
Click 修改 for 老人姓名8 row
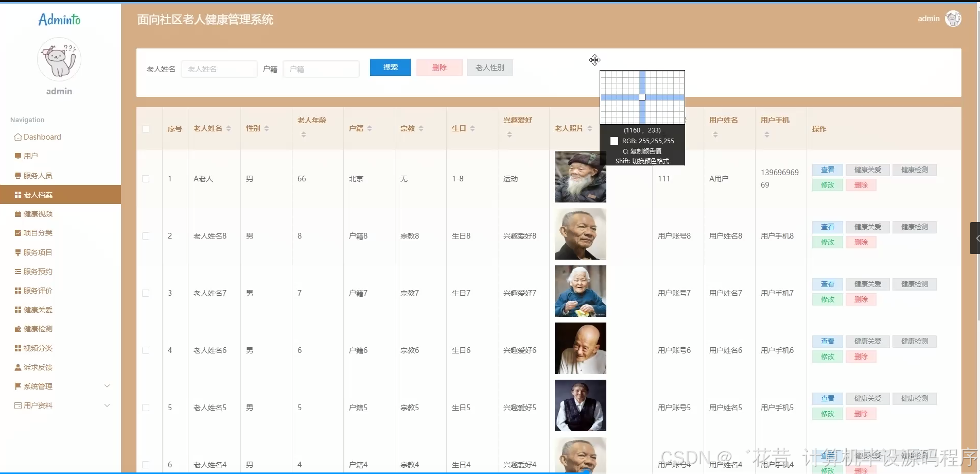(x=828, y=242)
